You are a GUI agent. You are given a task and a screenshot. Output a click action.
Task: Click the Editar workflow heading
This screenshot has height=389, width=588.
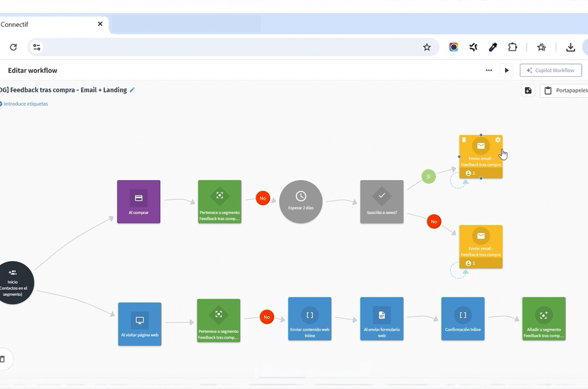[x=33, y=71]
